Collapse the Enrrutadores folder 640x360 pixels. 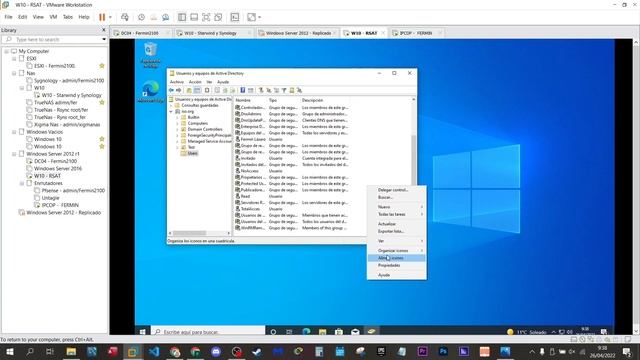tap(22, 184)
